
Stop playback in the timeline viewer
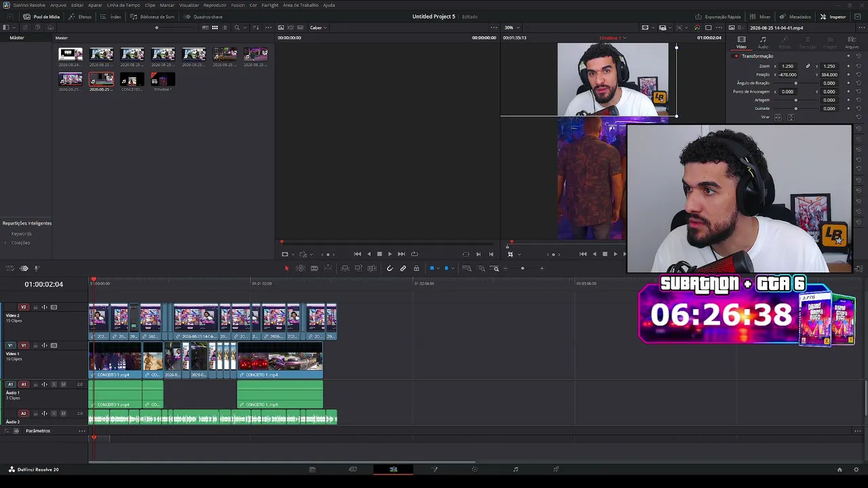pyautogui.click(x=605, y=254)
